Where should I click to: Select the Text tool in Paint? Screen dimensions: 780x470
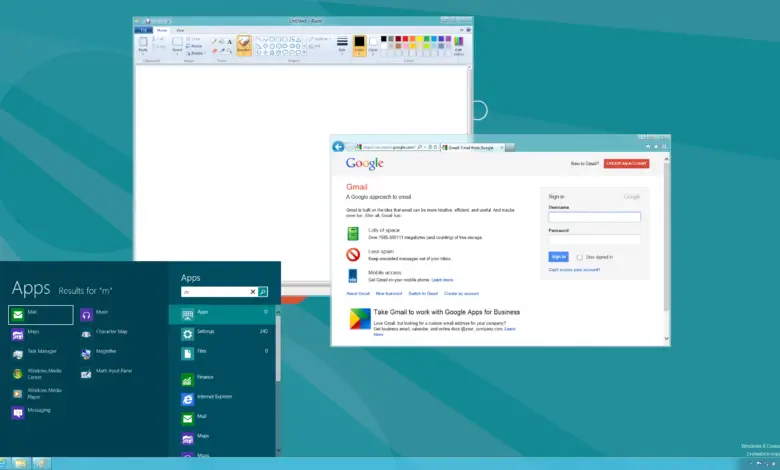[x=229, y=42]
